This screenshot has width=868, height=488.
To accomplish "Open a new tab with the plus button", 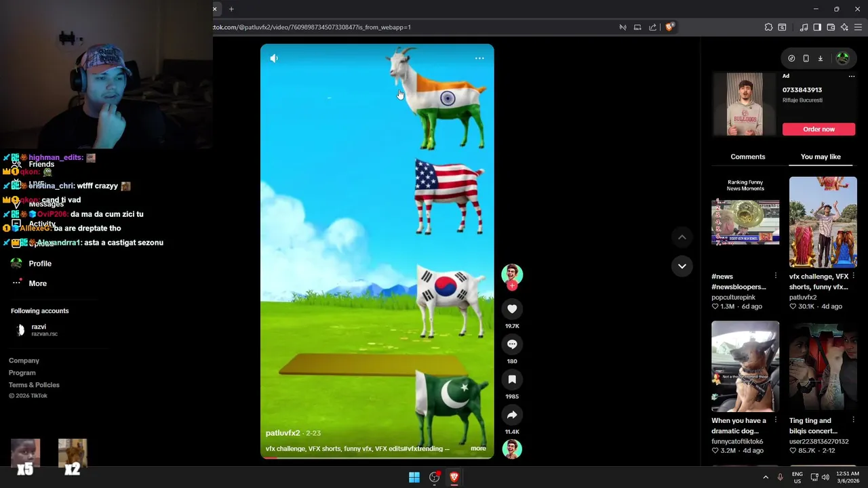I will [231, 9].
